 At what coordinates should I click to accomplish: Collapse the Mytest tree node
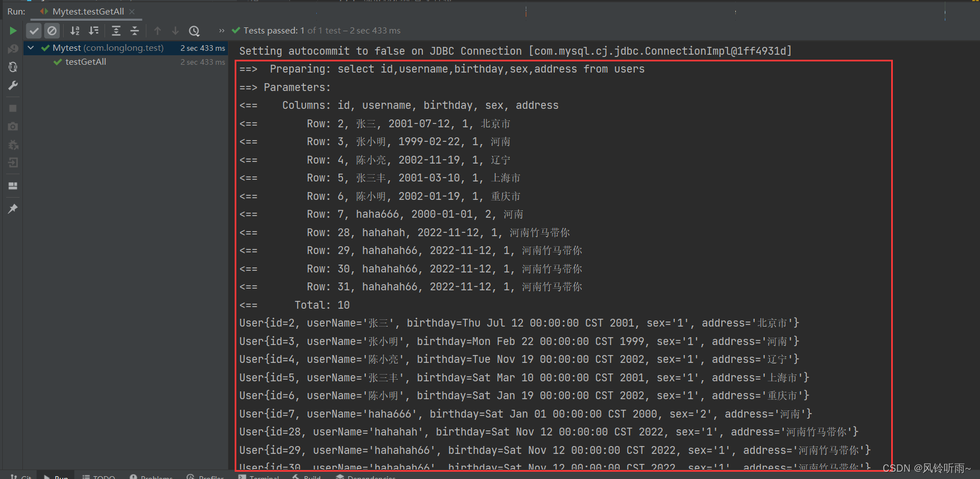tap(31, 48)
